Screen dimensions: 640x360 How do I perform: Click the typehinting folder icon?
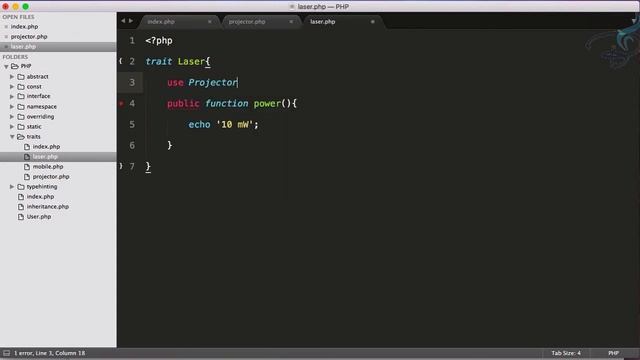tap(21, 187)
